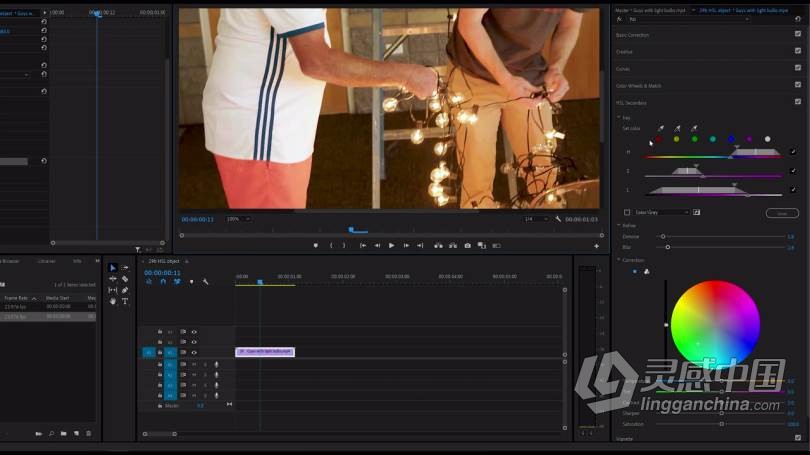Open Program Monitor zoom level dropdown

pyautogui.click(x=238, y=219)
